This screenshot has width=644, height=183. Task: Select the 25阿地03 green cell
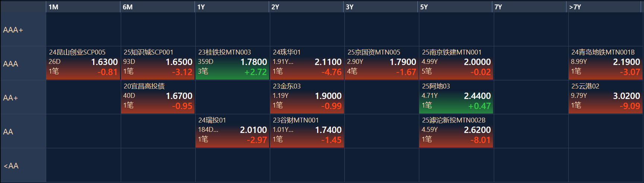click(456, 97)
